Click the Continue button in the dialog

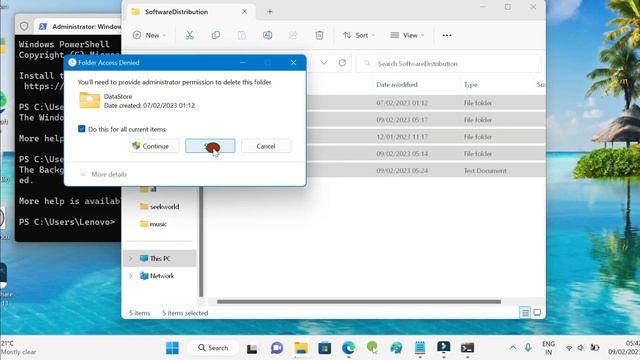pos(154,146)
